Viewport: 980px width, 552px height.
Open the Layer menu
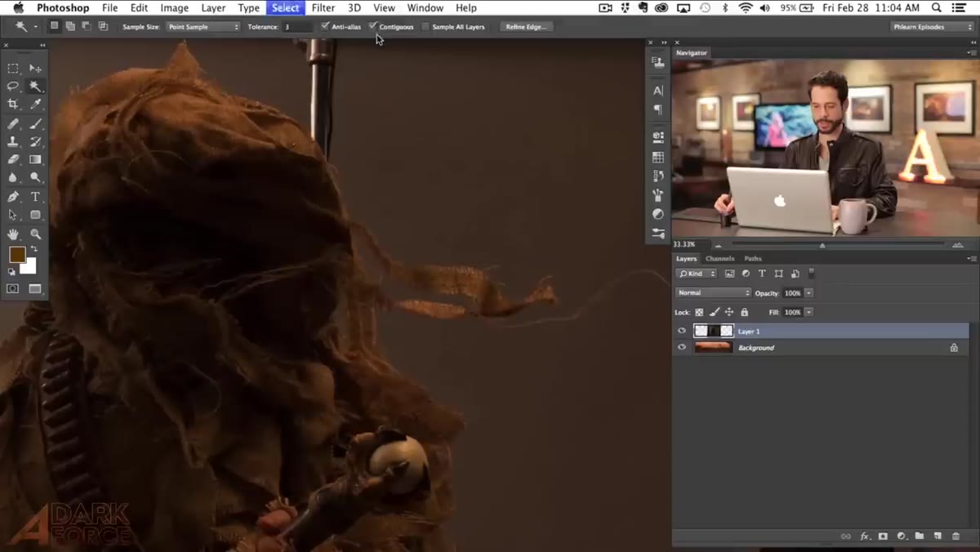point(213,8)
